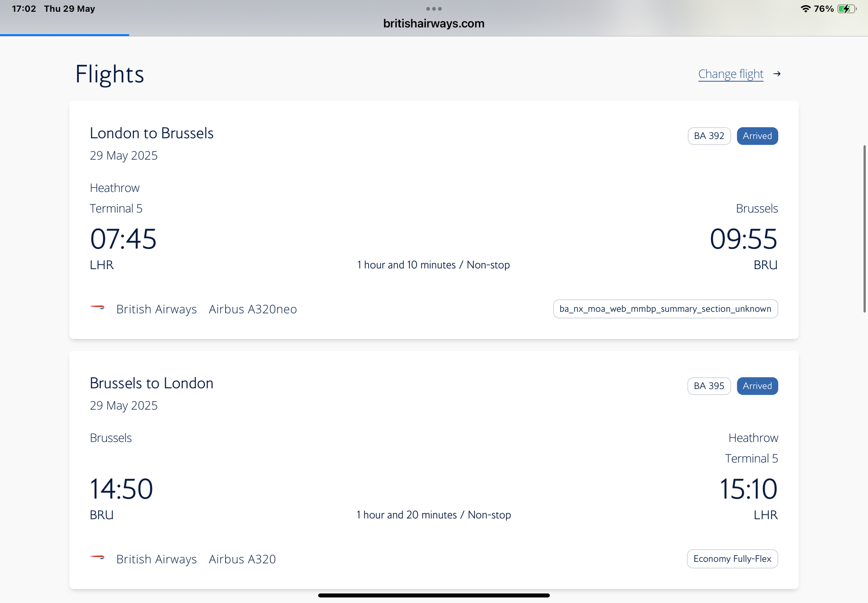Tap the britishairways.com address bar
The width and height of the screenshot is (868, 603).
(x=434, y=23)
